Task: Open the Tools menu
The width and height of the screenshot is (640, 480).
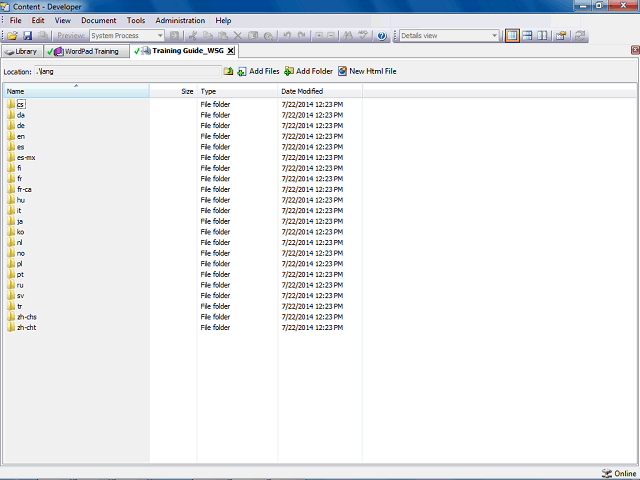Action: (x=136, y=20)
